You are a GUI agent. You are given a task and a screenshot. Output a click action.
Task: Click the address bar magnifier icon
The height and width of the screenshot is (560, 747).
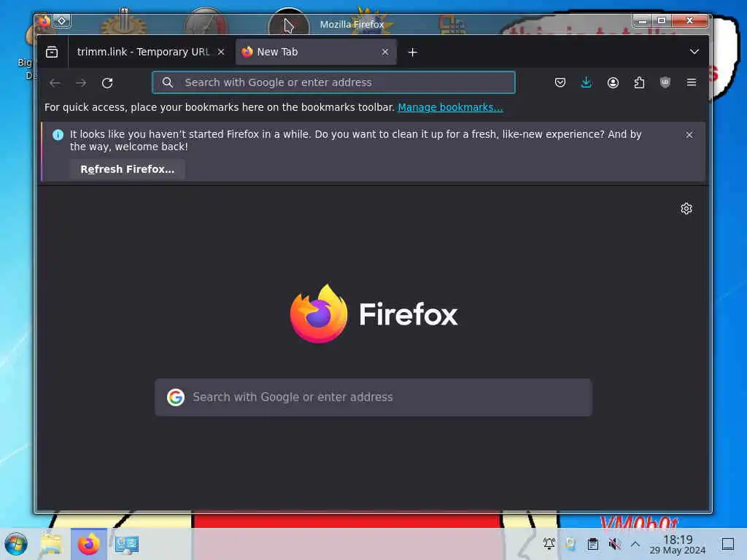[168, 82]
